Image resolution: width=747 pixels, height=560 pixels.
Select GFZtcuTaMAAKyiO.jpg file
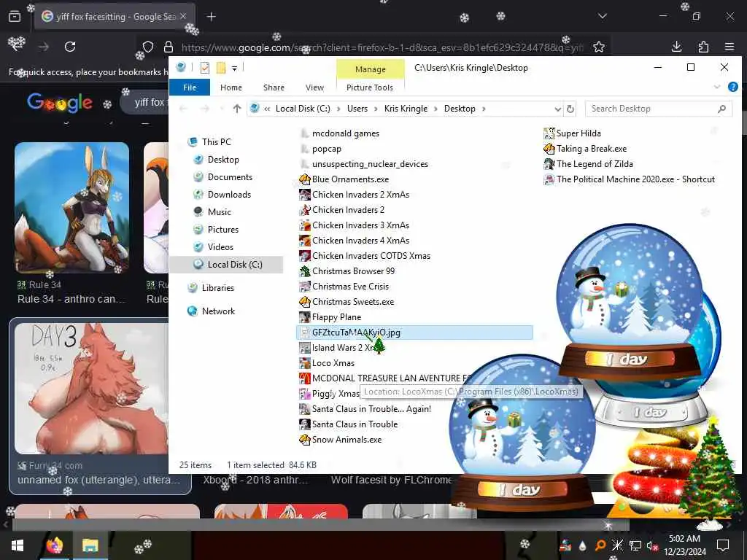point(414,332)
